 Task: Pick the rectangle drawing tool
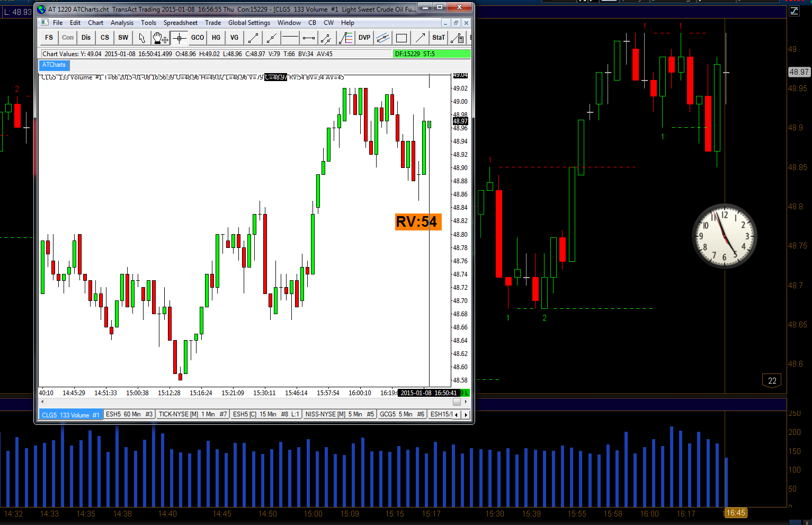pos(401,38)
